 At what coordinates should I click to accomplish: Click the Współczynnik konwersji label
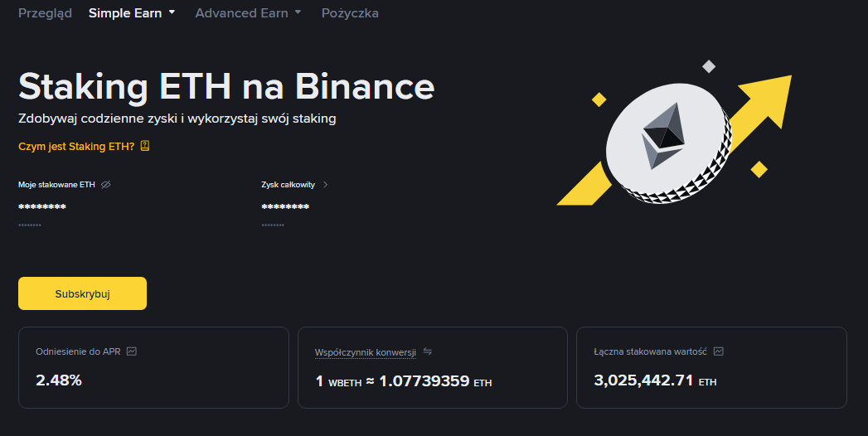pos(366,352)
